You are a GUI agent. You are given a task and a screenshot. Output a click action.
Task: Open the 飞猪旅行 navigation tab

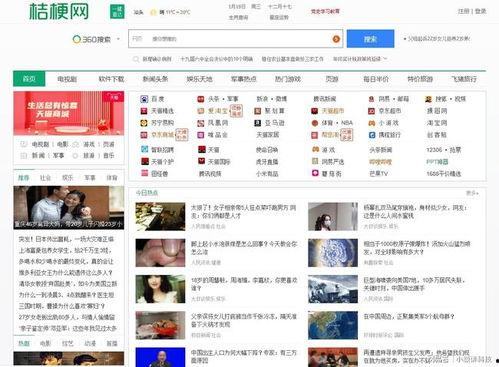[464, 79]
